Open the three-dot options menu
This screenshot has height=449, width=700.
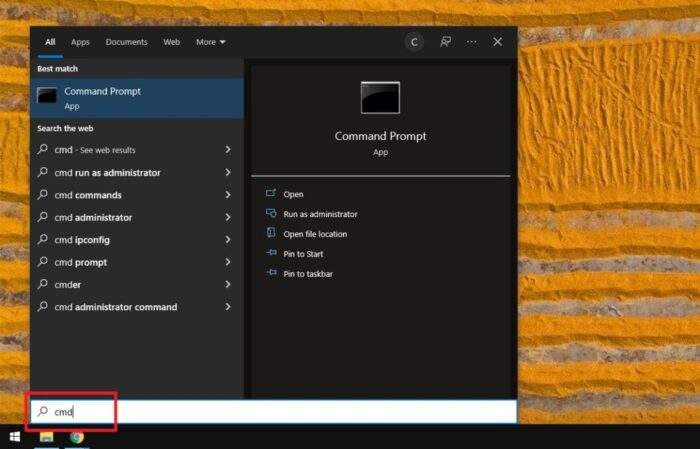(x=471, y=42)
